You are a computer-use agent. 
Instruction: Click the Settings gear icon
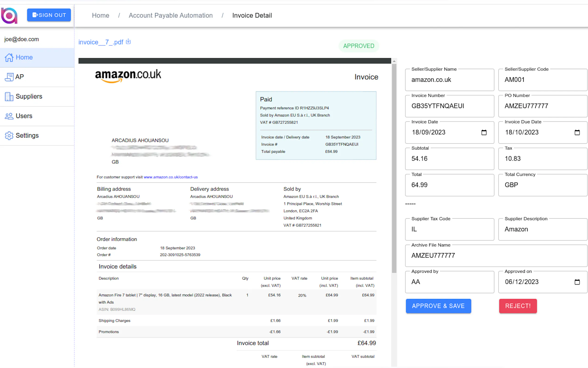pyautogui.click(x=9, y=136)
